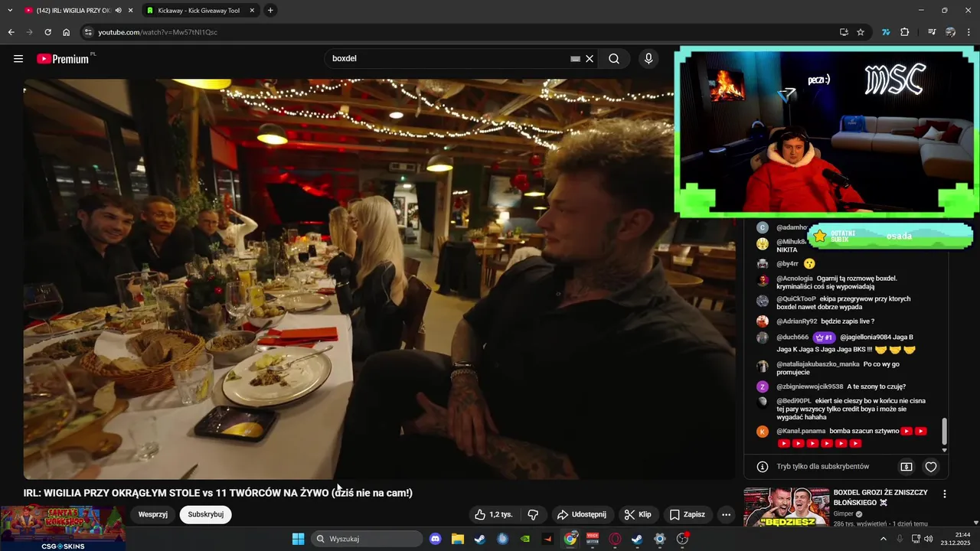Open more video actions (three dots)
This screenshot has height=551, width=980.
727,515
